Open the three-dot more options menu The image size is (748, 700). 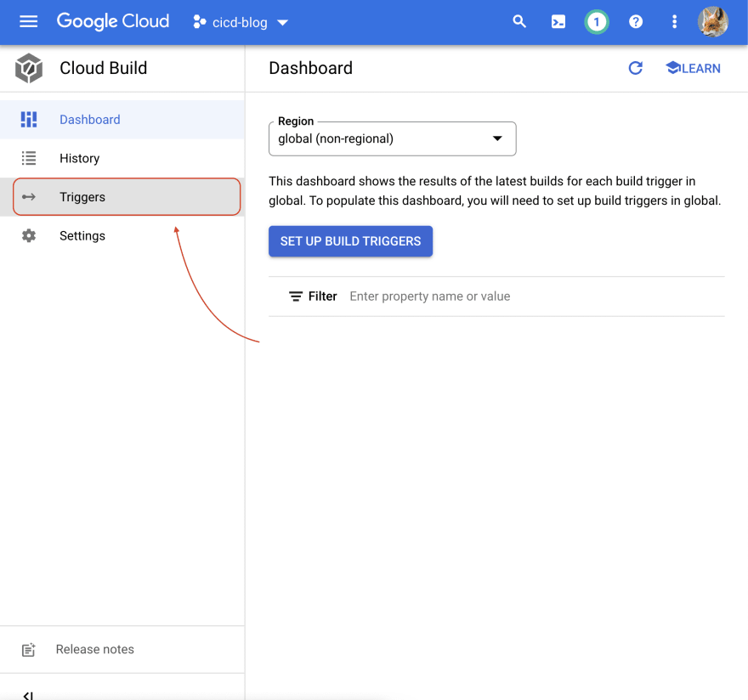click(x=674, y=21)
